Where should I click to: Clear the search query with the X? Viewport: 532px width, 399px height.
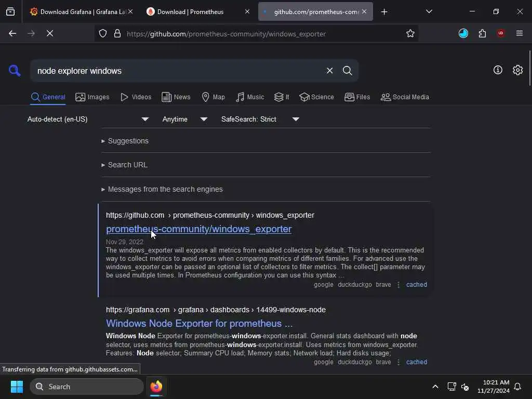click(x=329, y=71)
